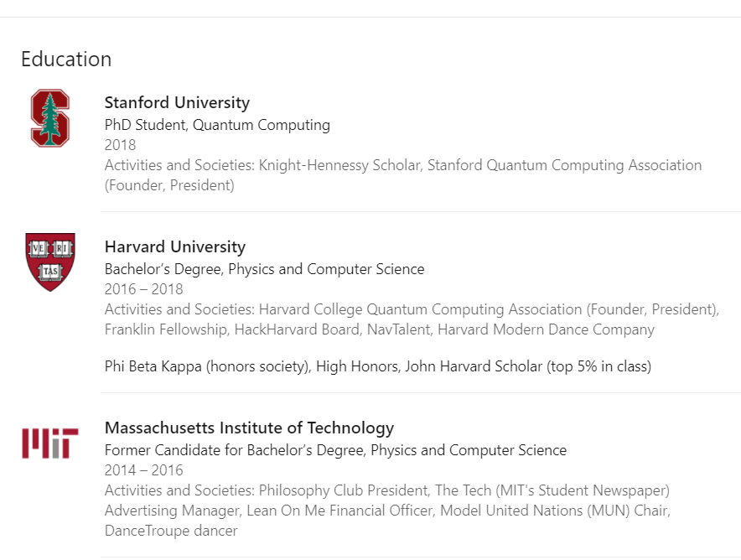
Task: Click the Stanford University tree logo
Action: click(x=50, y=117)
